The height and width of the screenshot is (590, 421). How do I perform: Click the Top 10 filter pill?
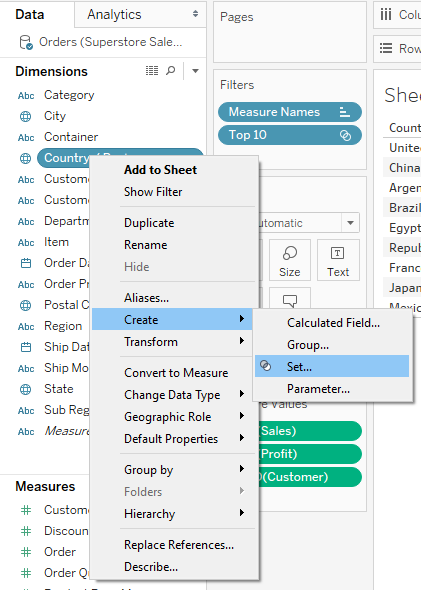[x=290, y=135]
